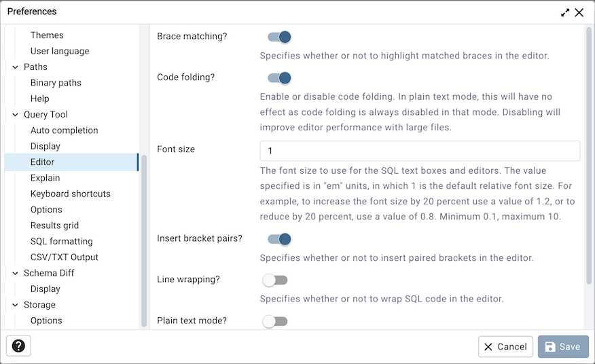Collapse the Storage tree node

tap(15, 305)
